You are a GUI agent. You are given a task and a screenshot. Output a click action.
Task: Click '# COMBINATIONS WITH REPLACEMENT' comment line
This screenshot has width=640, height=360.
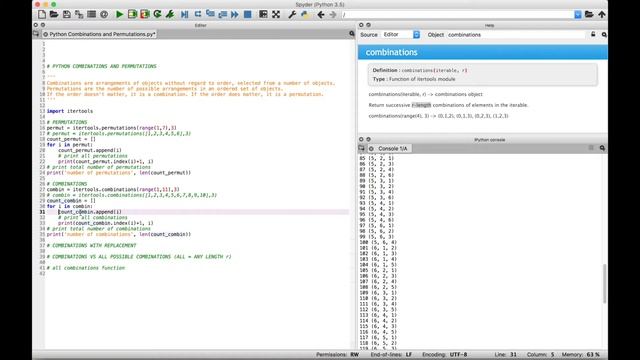tap(91, 245)
